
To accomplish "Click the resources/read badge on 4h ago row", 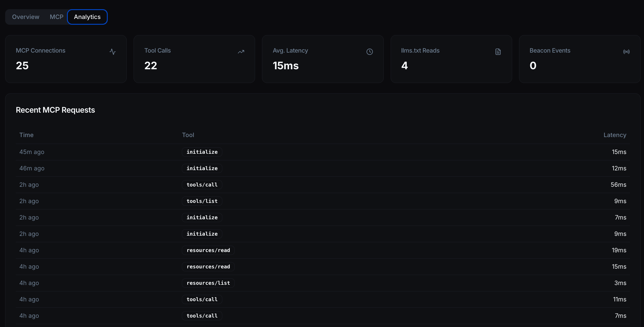I will pos(208,250).
